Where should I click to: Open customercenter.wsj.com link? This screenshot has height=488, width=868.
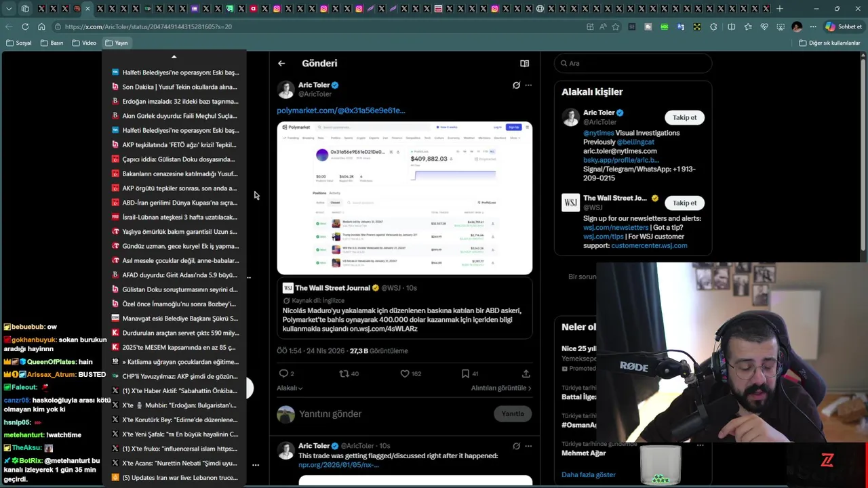[x=649, y=245]
